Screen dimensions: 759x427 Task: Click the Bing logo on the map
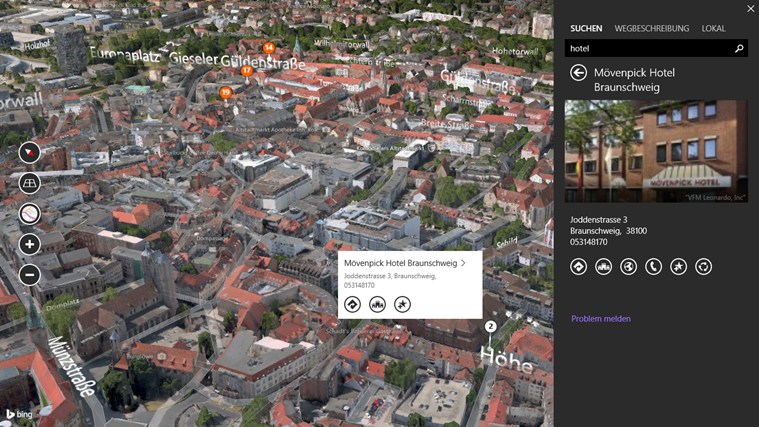tap(19, 414)
